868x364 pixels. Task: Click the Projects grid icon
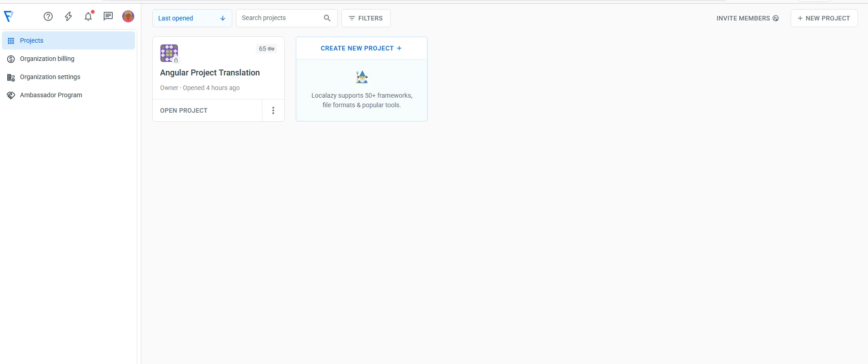click(11, 41)
